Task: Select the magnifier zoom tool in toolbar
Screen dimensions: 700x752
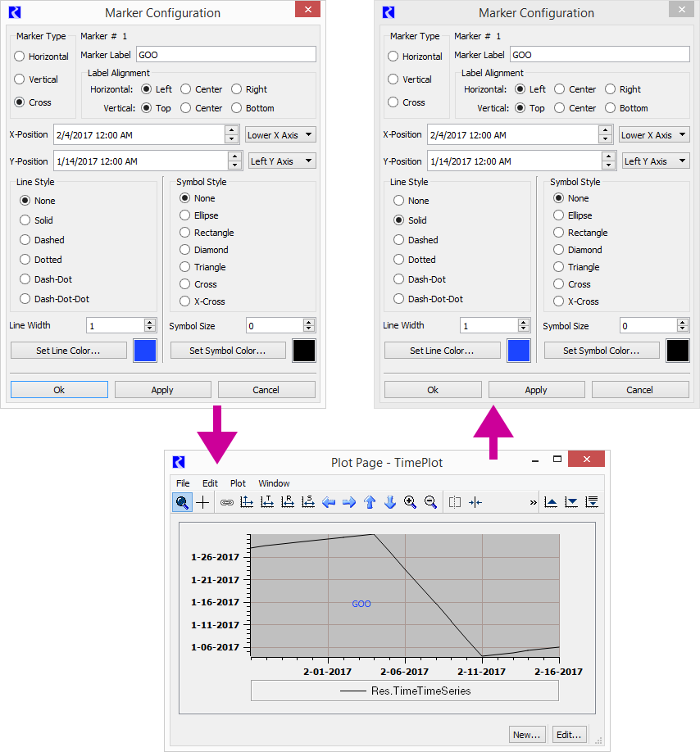Action: coord(182,502)
